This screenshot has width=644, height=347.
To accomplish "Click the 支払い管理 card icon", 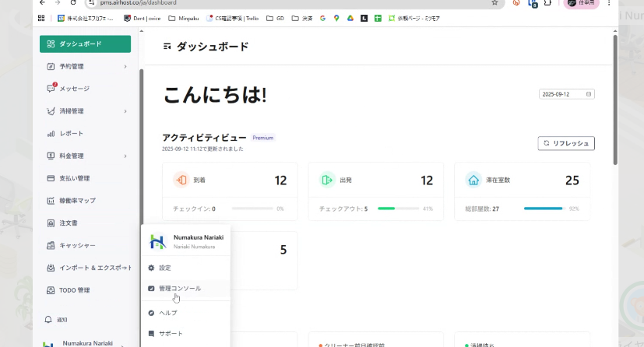I will (x=51, y=178).
